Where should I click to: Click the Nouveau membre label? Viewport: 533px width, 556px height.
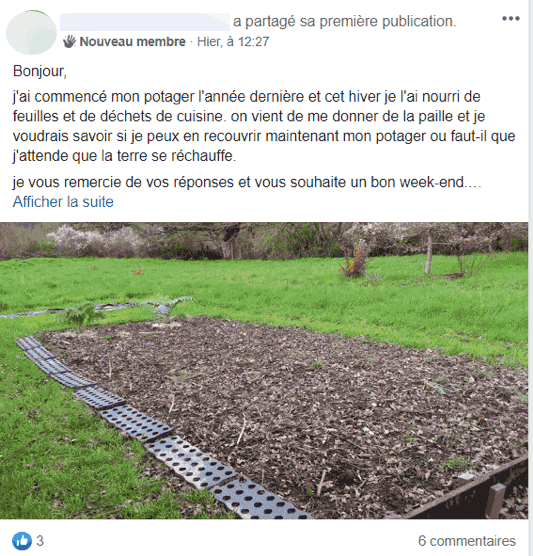132,42
